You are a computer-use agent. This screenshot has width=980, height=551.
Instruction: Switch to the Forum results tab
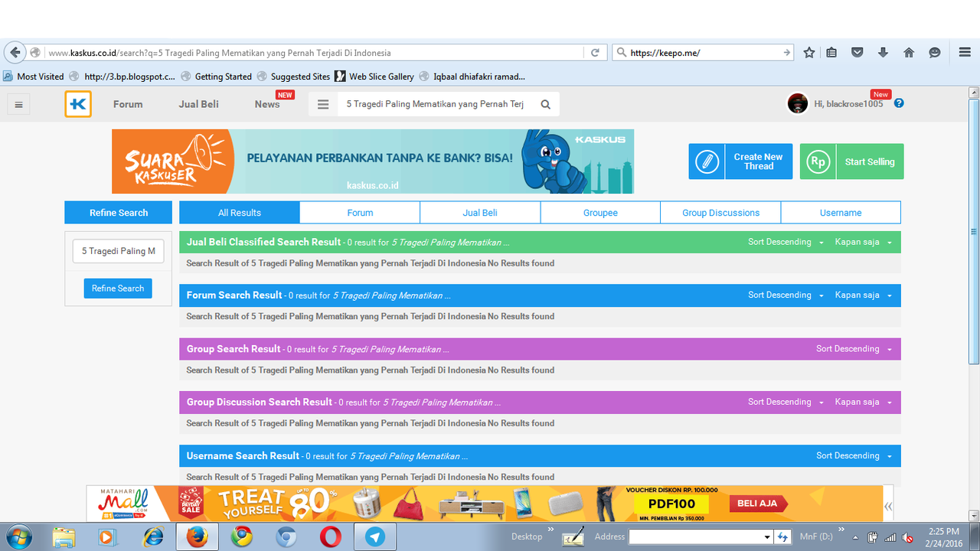click(x=360, y=213)
